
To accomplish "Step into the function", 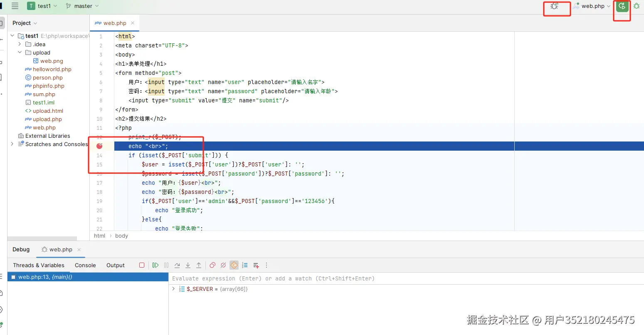I will tap(188, 265).
